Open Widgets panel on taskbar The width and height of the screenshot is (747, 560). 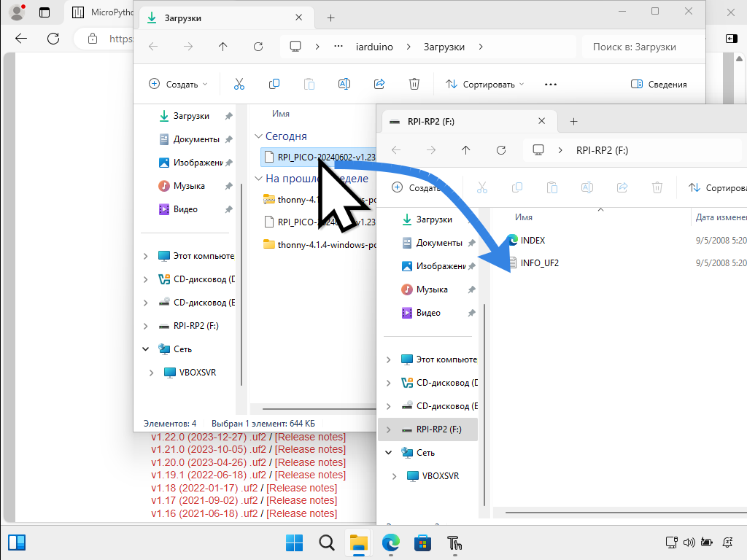(17, 542)
